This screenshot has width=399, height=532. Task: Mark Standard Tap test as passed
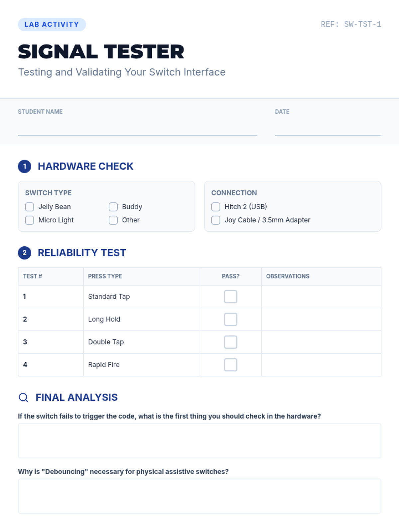click(x=230, y=297)
